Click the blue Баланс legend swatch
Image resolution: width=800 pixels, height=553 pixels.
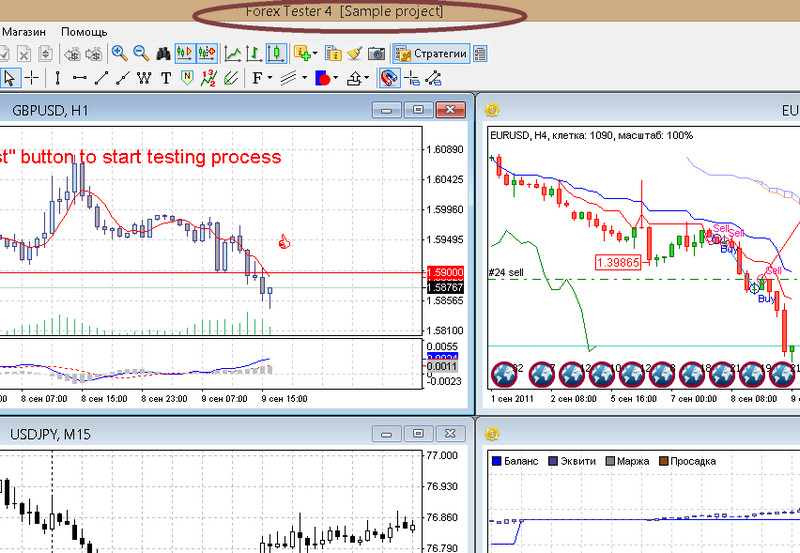pos(496,461)
